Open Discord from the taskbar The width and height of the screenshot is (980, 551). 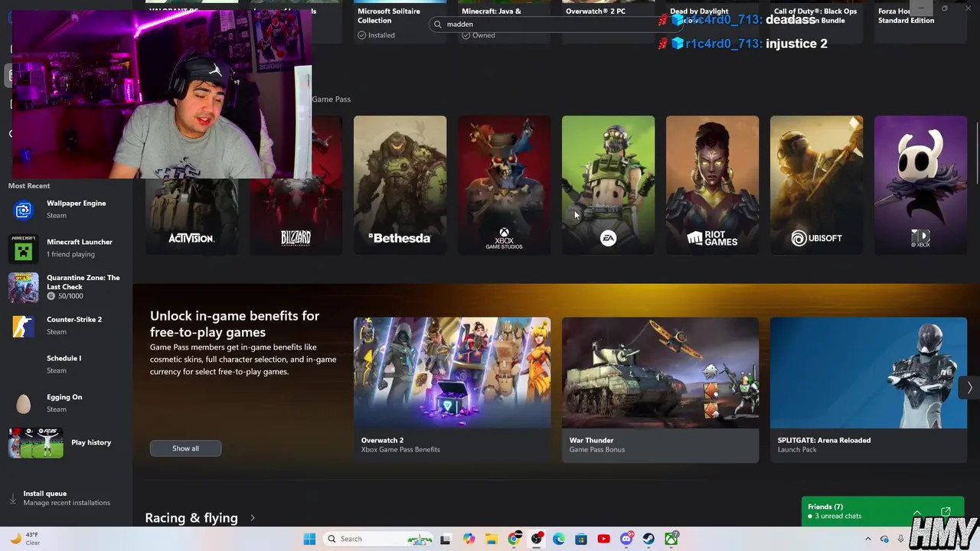(x=626, y=539)
